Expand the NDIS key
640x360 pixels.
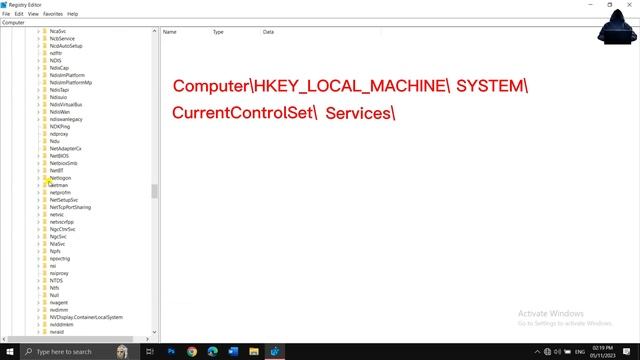[38, 60]
